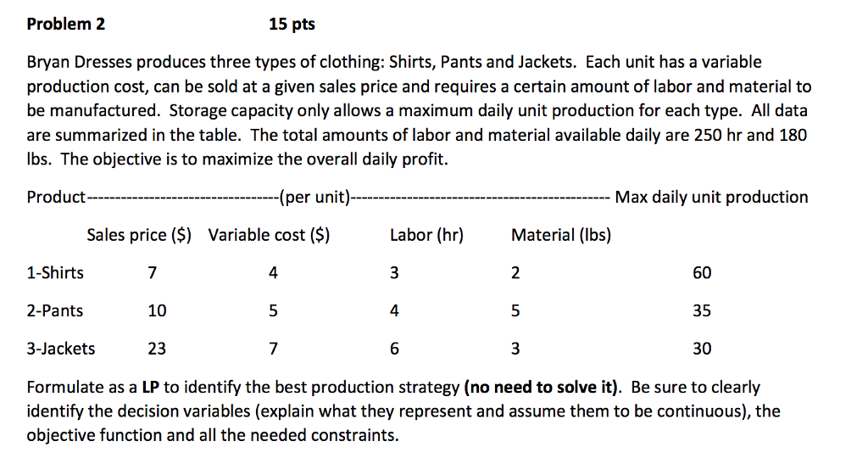Click 'Max daily unit production' header

(711, 197)
